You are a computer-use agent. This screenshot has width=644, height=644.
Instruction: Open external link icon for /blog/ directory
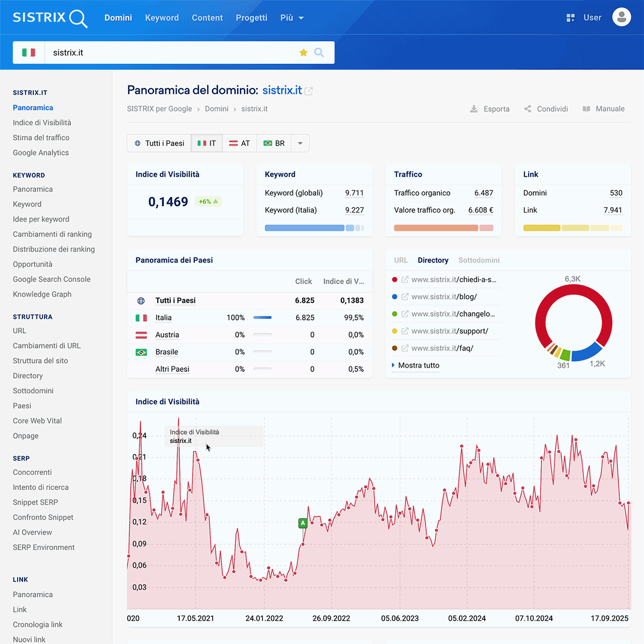point(405,297)
